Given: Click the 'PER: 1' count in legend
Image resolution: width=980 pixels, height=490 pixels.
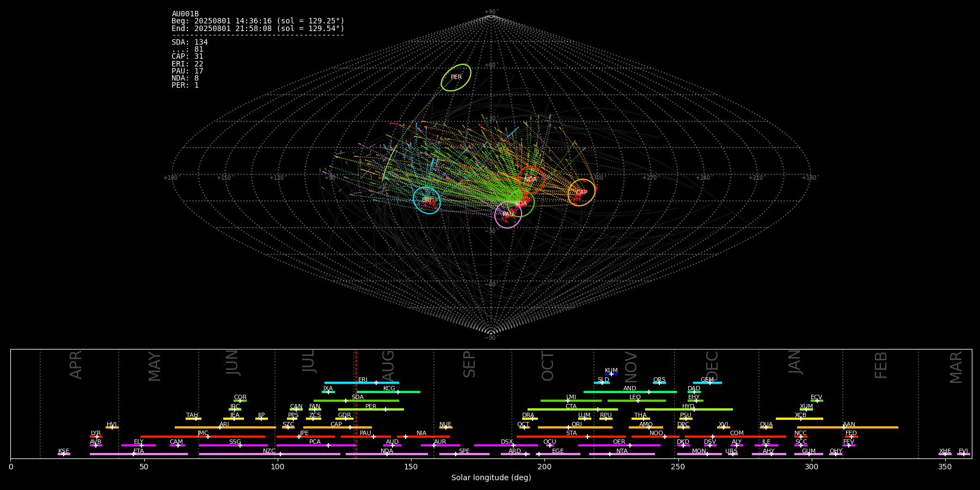Looking at the screenshot, I should (185, 85).
